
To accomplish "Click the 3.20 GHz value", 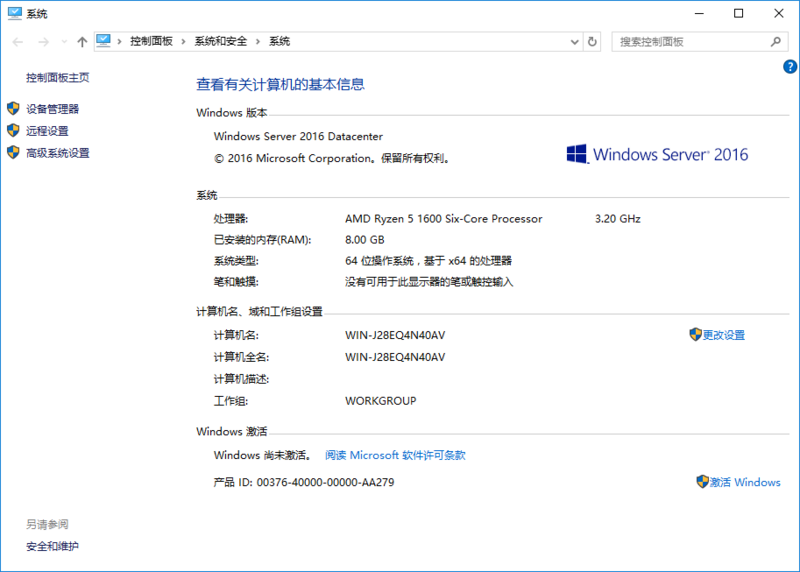I will coord(617,219).
